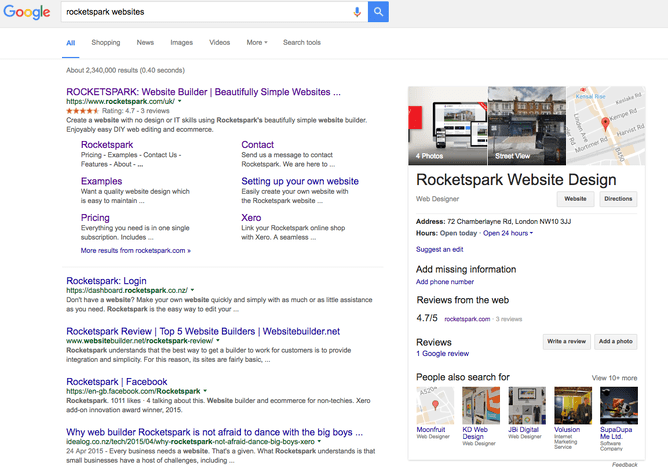
Task: Click the red map pin on the map
Action: click(x=605, y=124)
